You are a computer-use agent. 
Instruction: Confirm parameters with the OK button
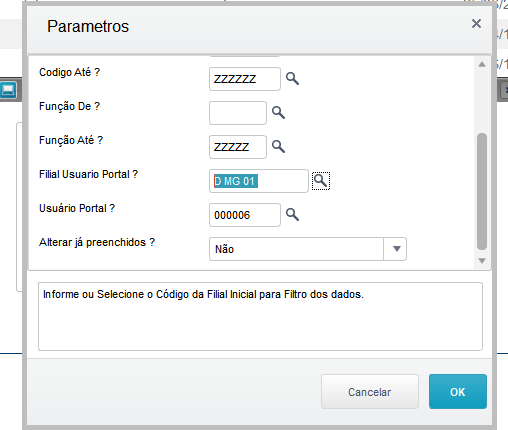[458, 392]
